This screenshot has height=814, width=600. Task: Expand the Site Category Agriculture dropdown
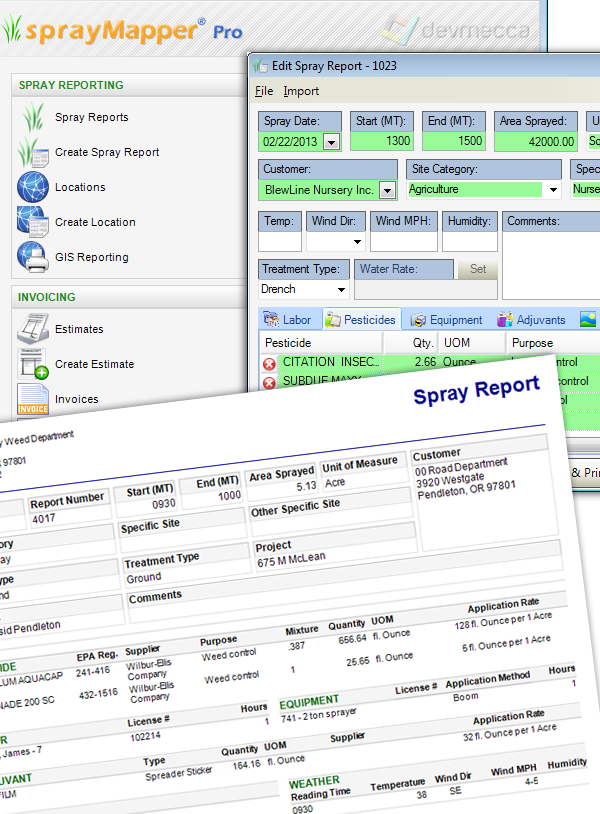click(553, 189)
